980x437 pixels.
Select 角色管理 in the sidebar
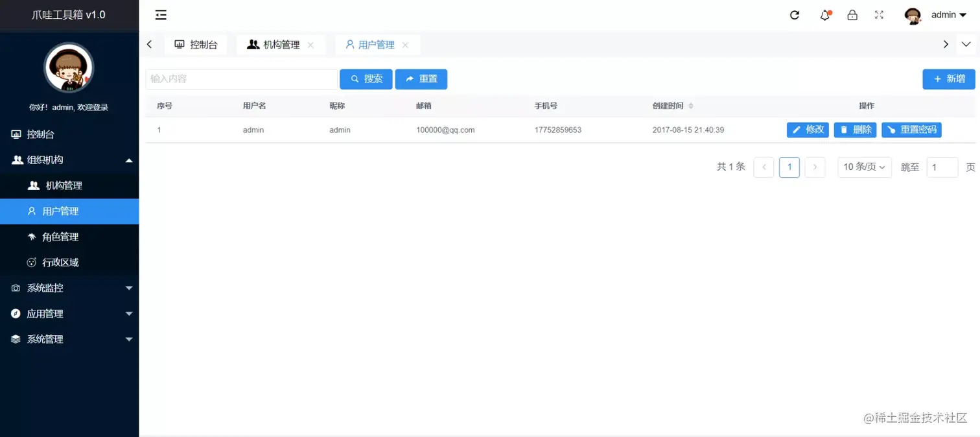click(69, 237)
